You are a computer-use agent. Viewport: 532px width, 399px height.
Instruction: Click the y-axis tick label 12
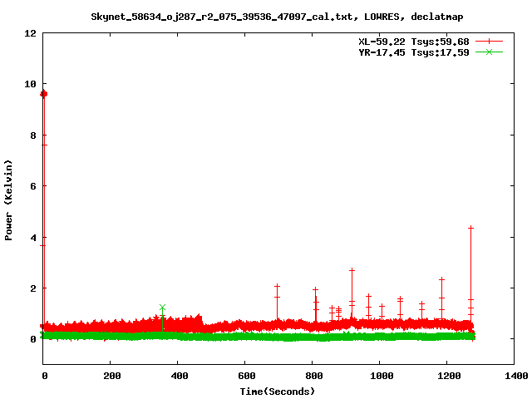[x=30, y=33]
